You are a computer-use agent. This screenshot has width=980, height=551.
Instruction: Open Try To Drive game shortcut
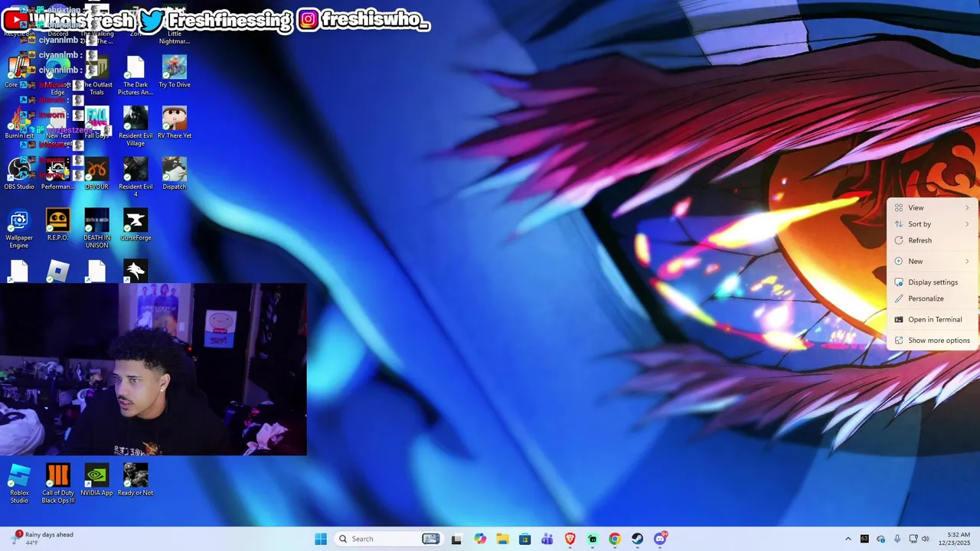(175, 72)
